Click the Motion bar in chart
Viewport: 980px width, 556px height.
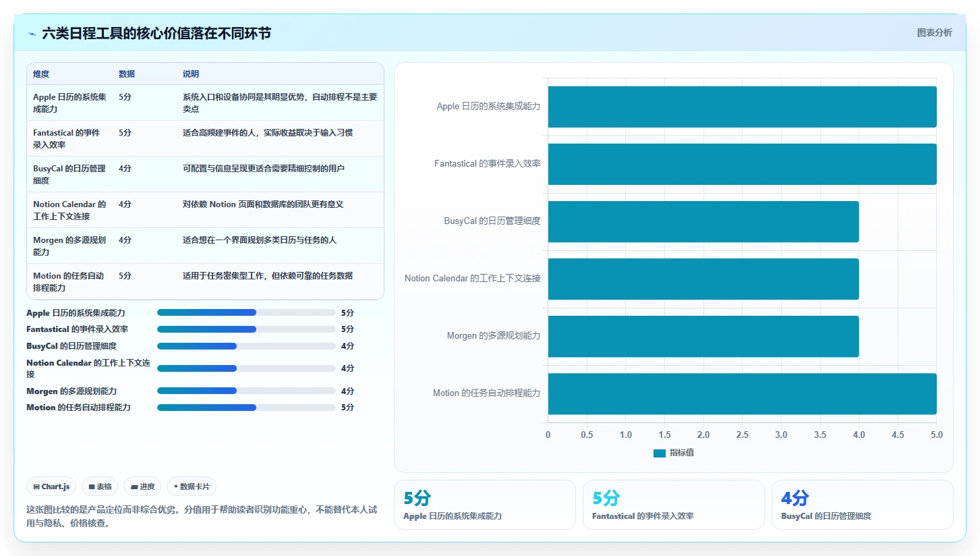[742, 393]
